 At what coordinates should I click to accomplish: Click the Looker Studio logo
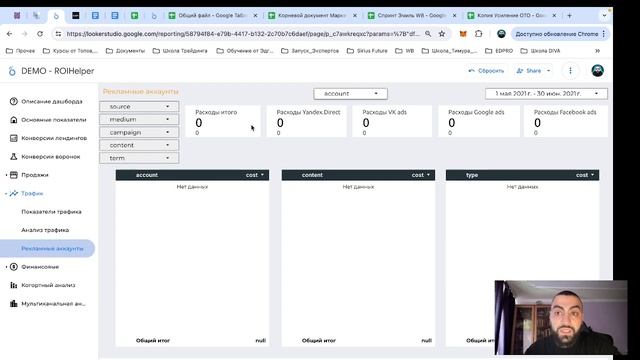[12, 71]
